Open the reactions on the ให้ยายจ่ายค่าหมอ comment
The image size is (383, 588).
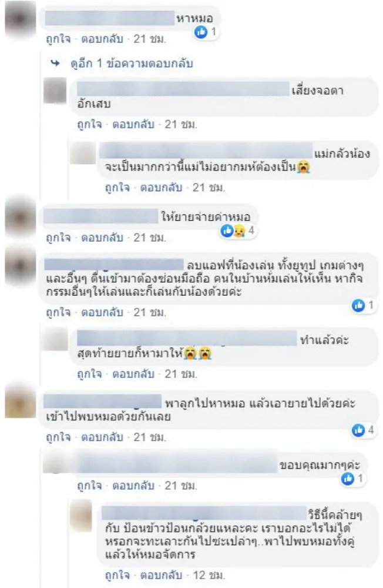pyautogui.click(x=237, y=230)
